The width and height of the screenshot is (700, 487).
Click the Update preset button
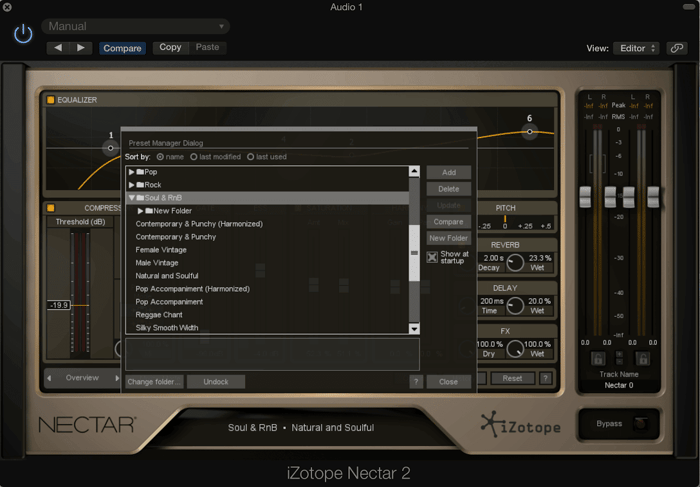pyautogui.click(x=449, y=205)
